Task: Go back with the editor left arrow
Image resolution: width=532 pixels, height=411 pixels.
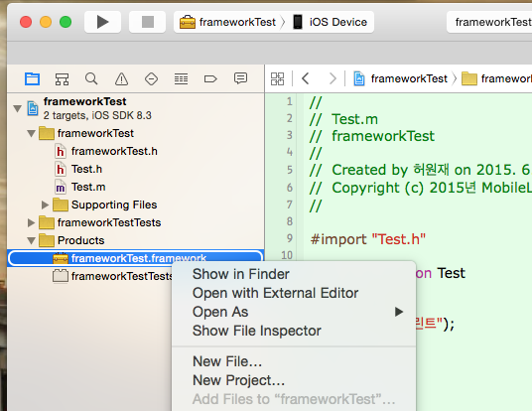Action: pyautogui.click(x=306, y=78)
